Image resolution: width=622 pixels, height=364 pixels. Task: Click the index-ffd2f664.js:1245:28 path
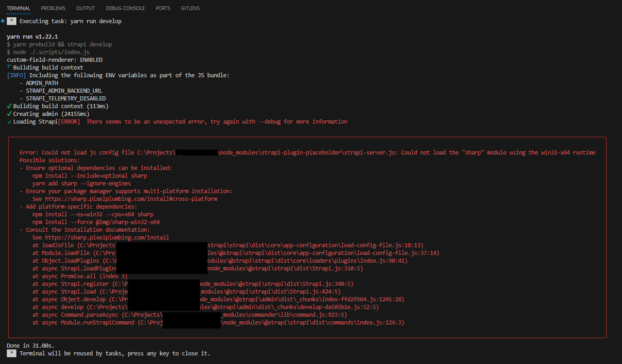pos(302,299)
